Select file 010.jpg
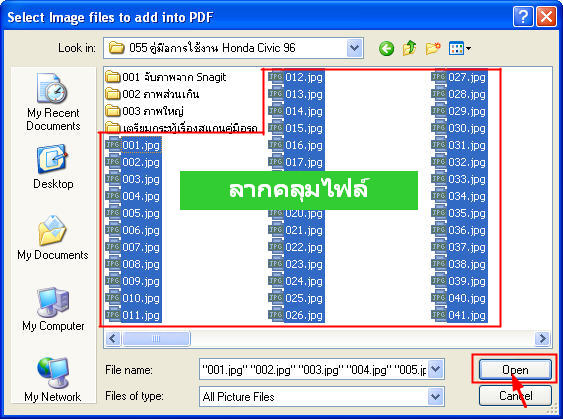The width and height of the screenshot is (563, 419). 133,298
